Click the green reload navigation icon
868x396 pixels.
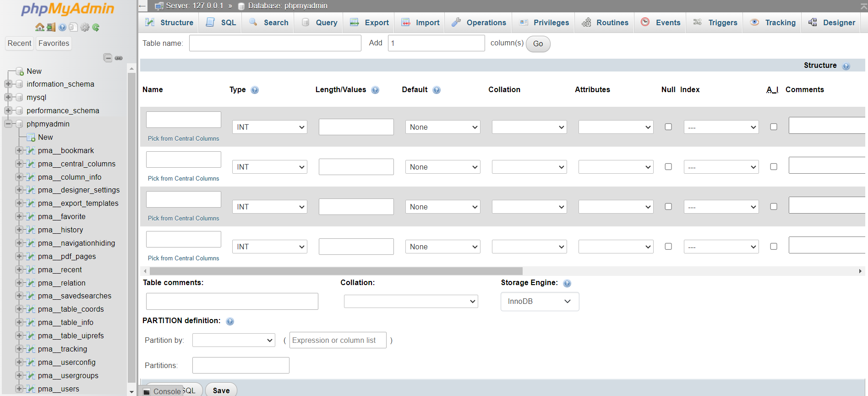pos(96,27)
